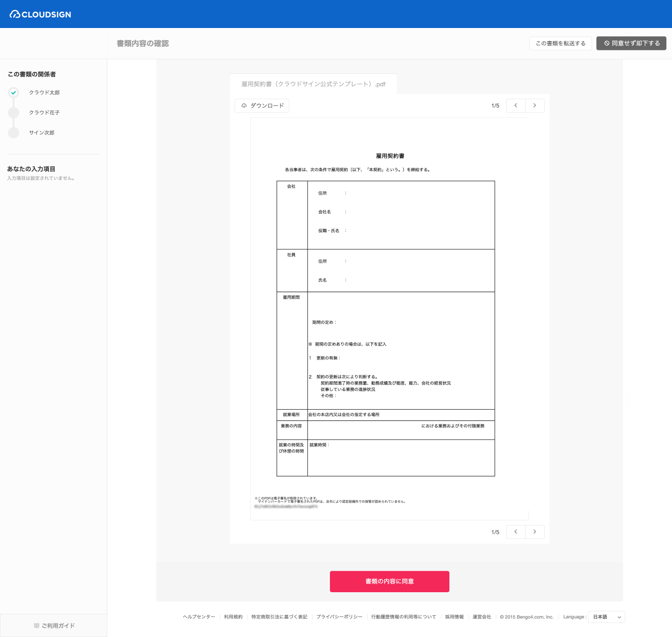Image resolution: width=672 pixels, height=637 pixels.
Task: Click クラウド太郎's green check status icon
Action: click(x=14, y=92)
